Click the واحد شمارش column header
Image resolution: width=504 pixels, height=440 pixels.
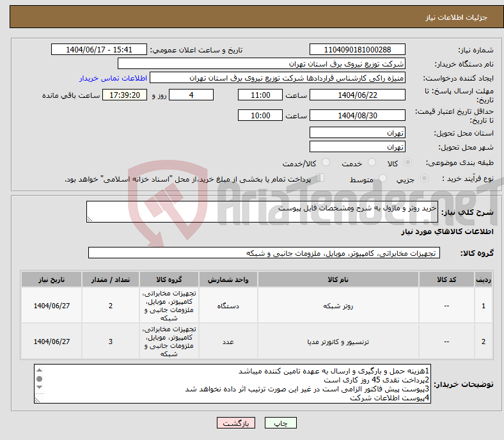click(228, 279)
